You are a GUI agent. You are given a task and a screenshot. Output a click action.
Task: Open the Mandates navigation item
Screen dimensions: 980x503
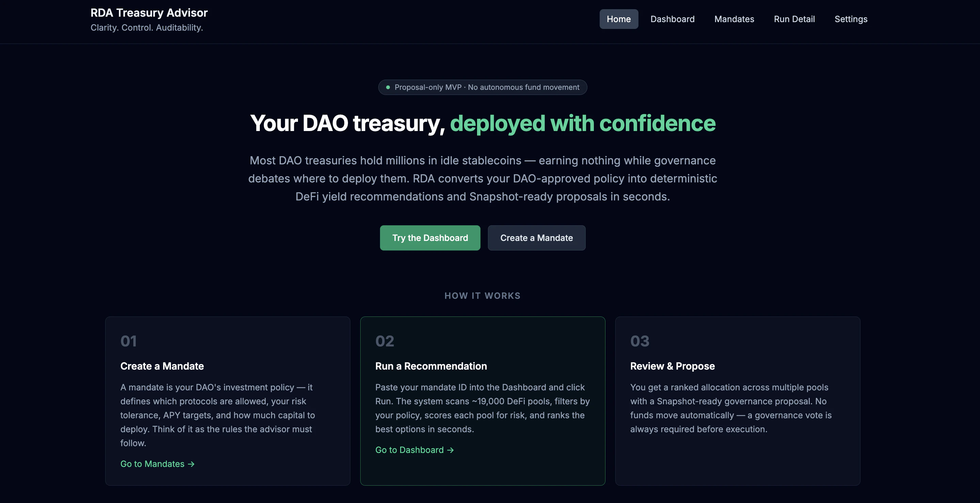click(734, 19)
